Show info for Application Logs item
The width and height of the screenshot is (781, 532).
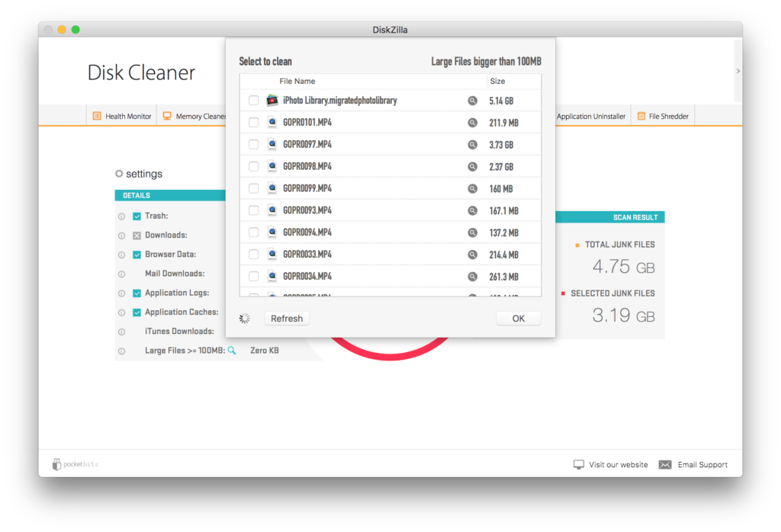[121, 293]
